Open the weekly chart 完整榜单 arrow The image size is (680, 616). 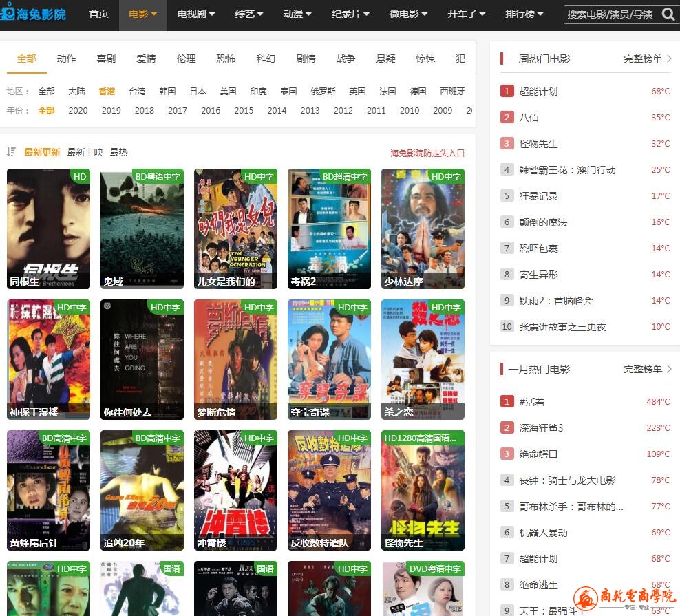point(669,59)
